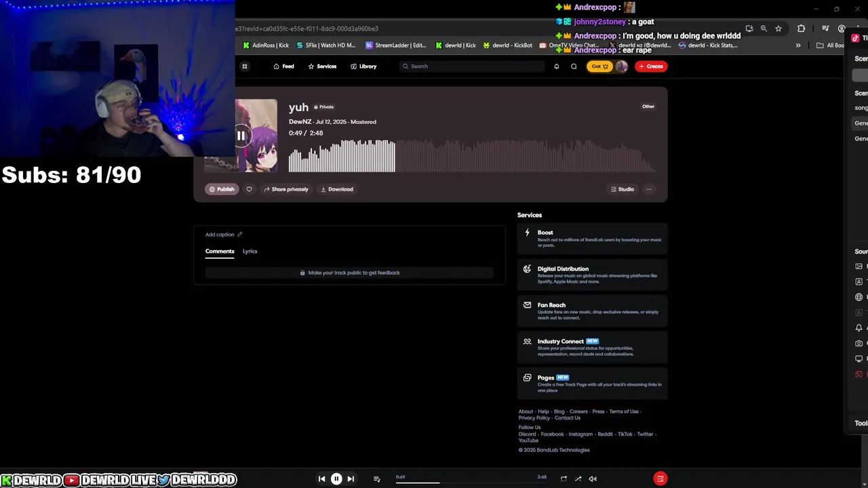This screenshot has width=868, height=488.
Task: Open the Privacy Policy link
Action: tap(534, 418)
